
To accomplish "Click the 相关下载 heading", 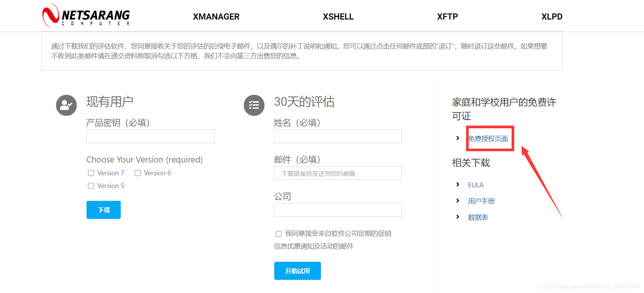I will tap(471, 163).
